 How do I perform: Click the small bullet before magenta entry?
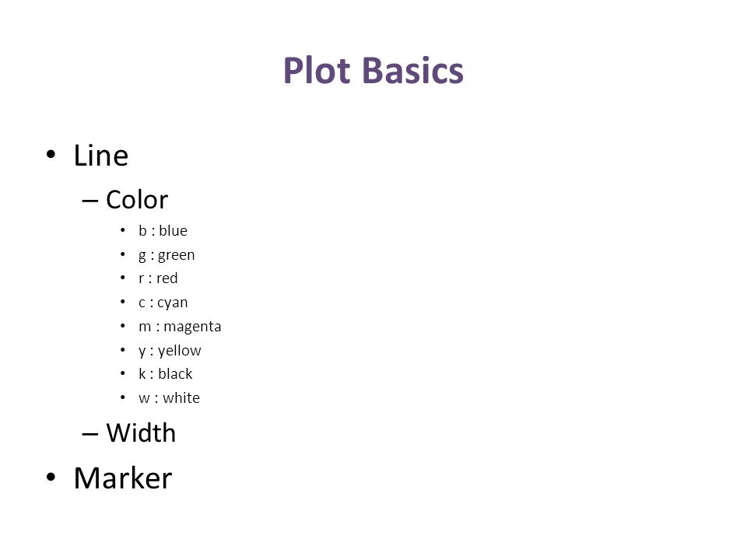pos(123,326)
